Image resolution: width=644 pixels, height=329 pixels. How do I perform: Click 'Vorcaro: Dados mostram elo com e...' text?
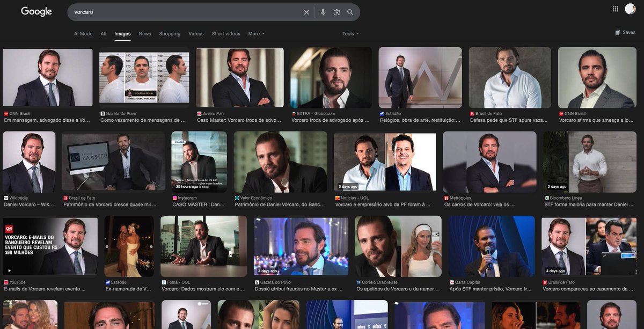tap(203, 289)
